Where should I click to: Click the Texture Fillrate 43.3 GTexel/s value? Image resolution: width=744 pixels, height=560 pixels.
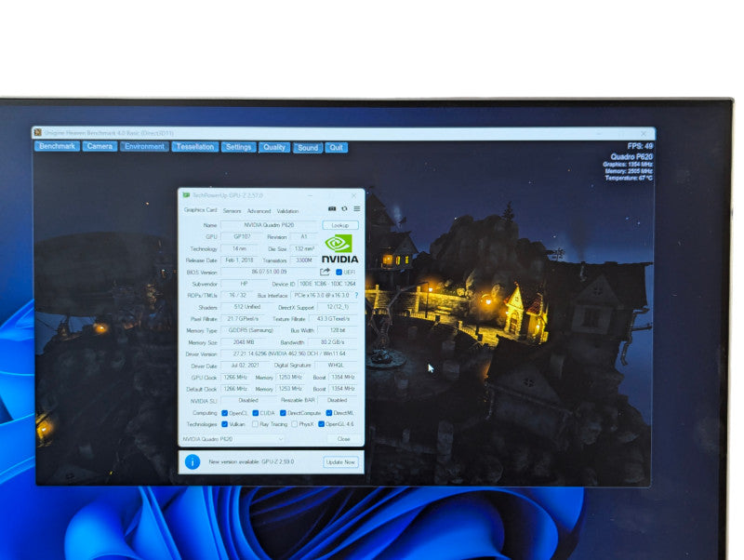[333, 319]
